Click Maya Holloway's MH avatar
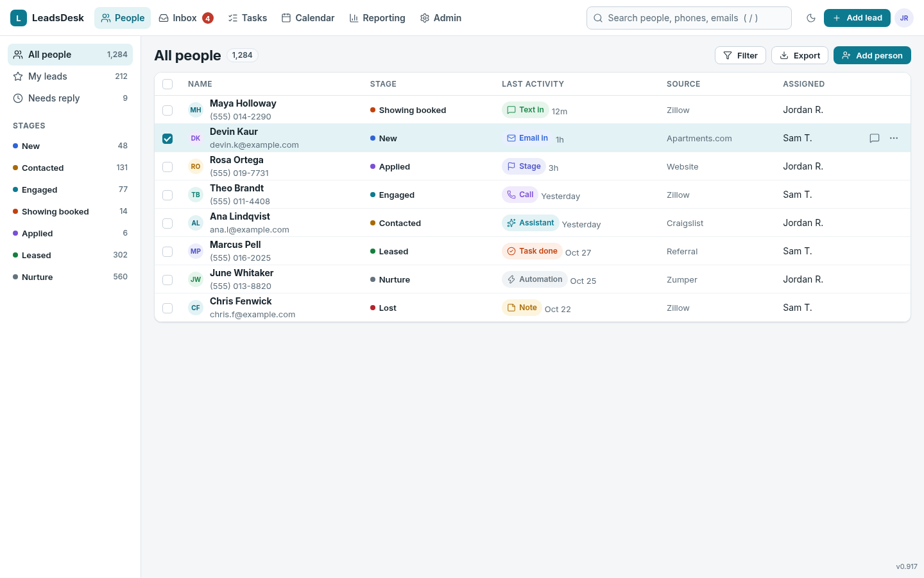The image size is (924, 578). click(196, 110)
